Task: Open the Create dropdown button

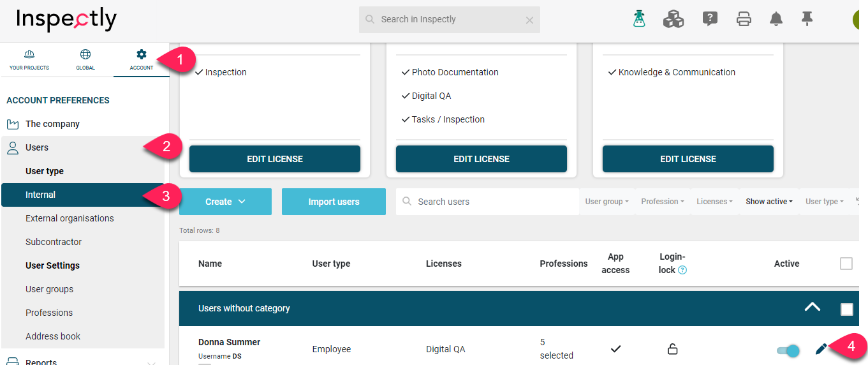Action: [x=225, y=202]
